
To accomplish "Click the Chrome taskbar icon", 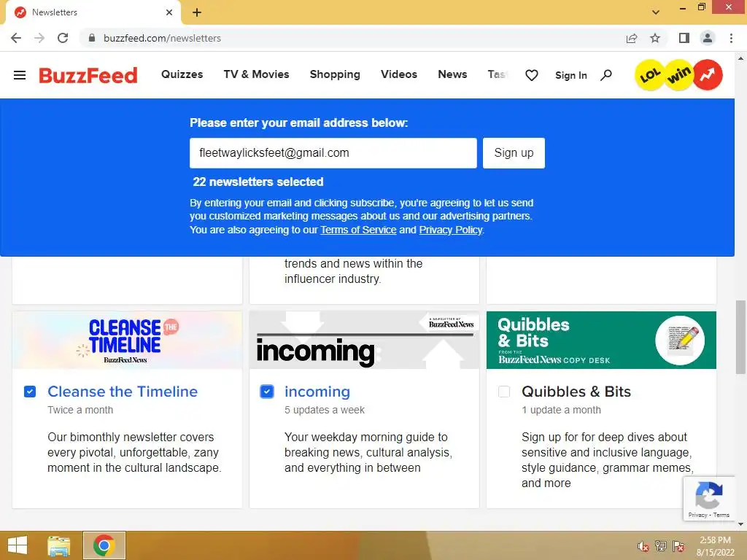I will click(x=104, y=545).
